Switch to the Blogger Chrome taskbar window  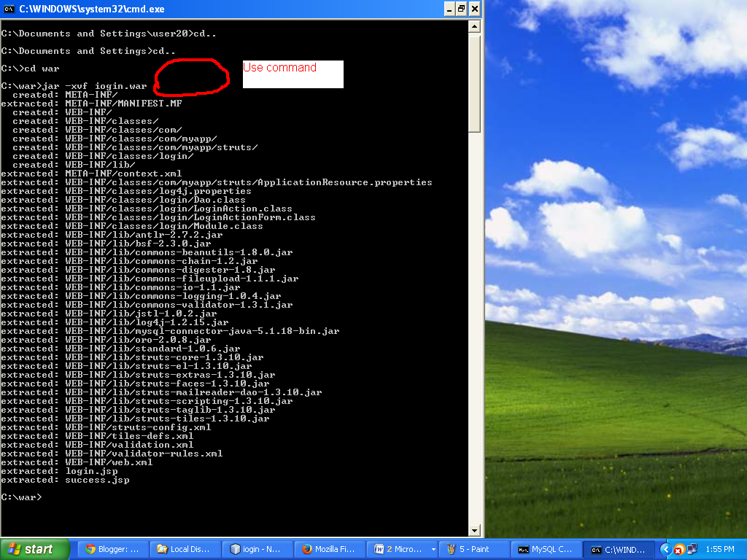pos(112,549)
